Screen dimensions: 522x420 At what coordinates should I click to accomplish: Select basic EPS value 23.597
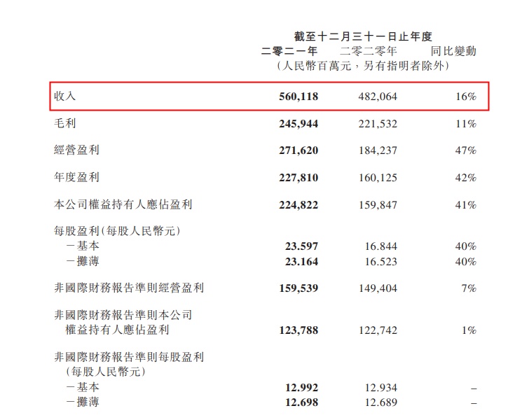(301, 246)
